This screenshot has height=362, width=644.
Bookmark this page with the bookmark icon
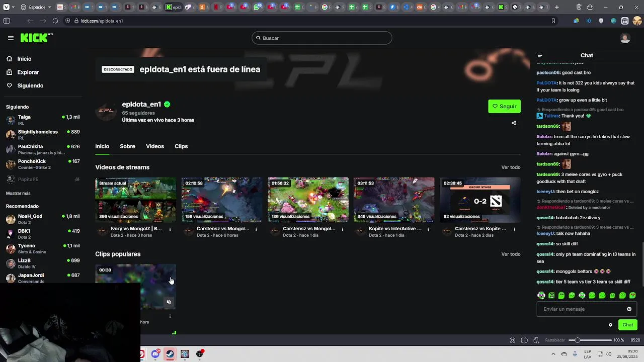[x=553, y=21]
